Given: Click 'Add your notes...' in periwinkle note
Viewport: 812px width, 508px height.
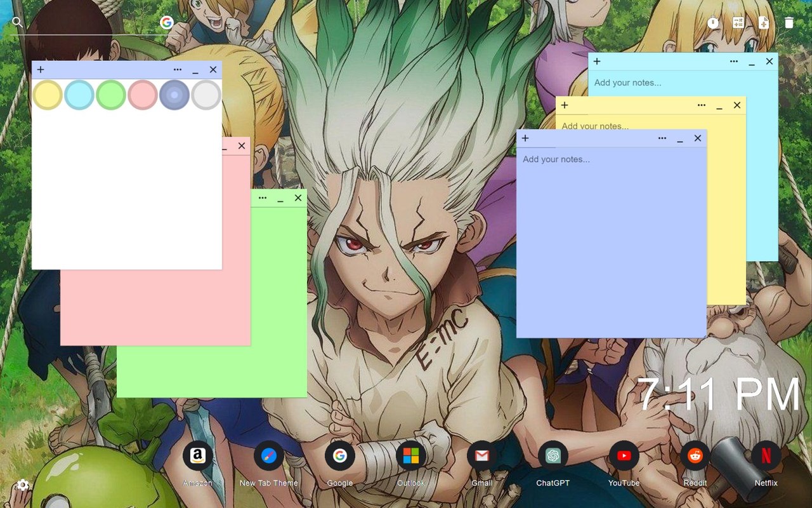Looking at the screenshot, I should [556, 159].
